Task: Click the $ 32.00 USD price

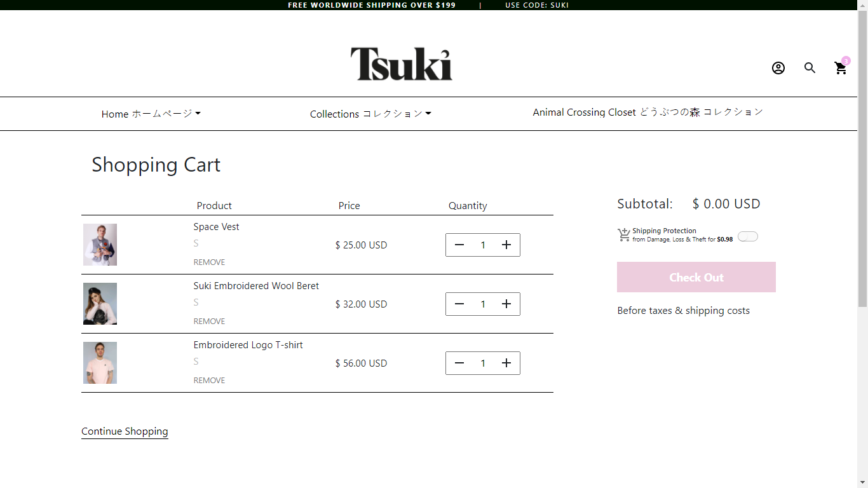Action: click(x=361, y=304)
